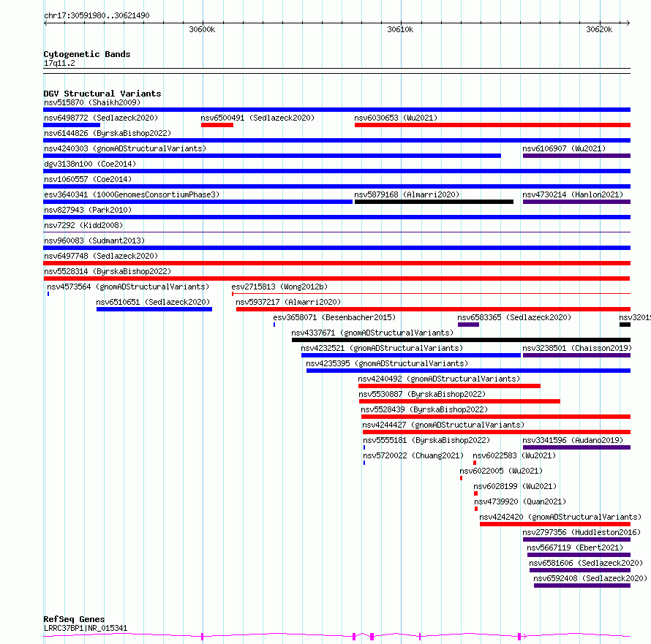Open nsv5937217 (Almarri2020) variant
The image size is (651, 644).
point(433,309)
